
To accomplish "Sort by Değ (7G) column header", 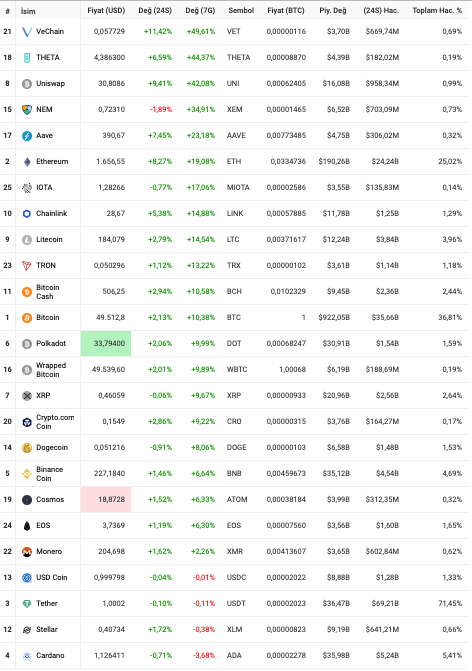I will 200,10.
